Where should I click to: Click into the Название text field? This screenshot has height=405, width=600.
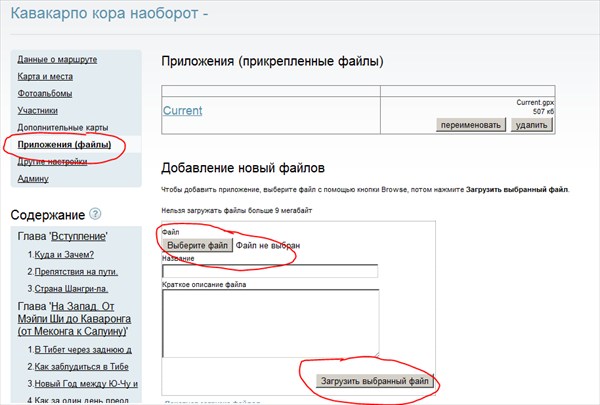[x=270, y=271]
